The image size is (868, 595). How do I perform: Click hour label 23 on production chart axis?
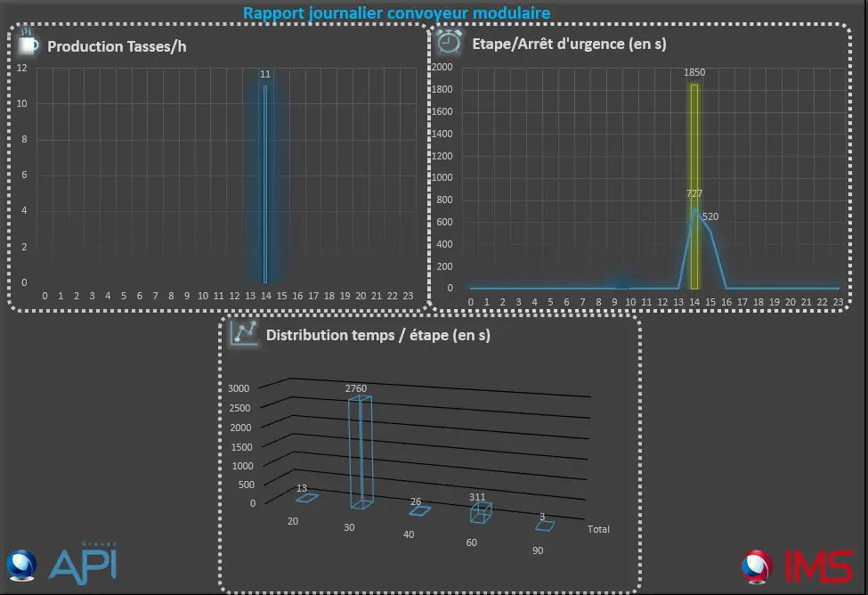pyautogui.click(x=408, y=296)
